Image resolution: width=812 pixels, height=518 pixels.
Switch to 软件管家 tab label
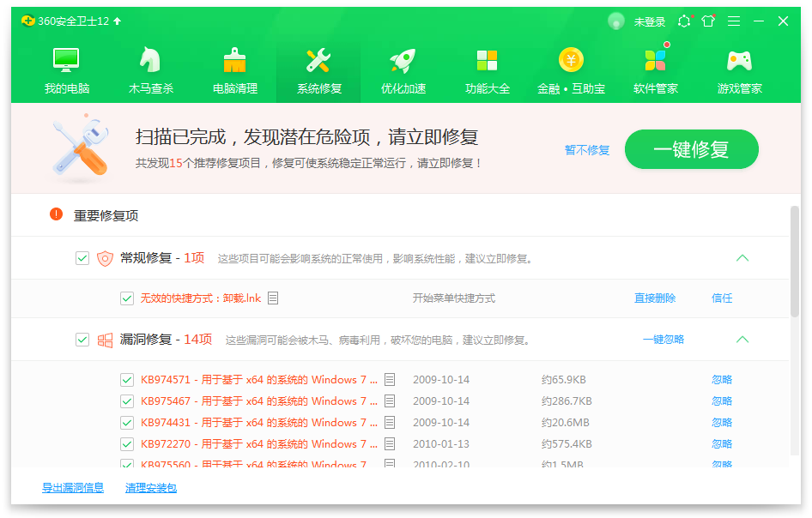click(x=656, y=88)
